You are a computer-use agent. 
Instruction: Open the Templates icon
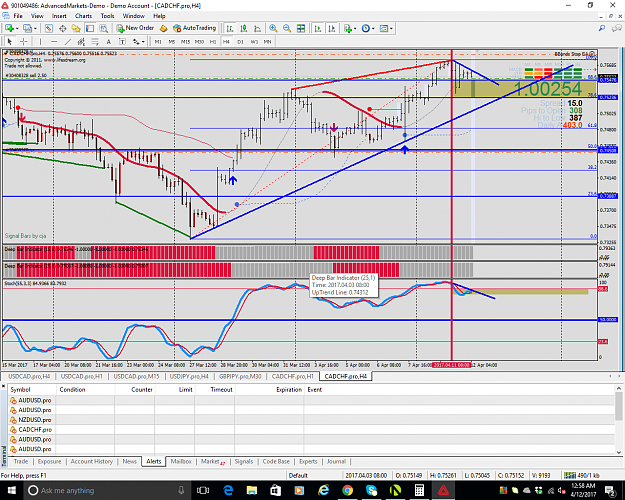click(384, 28)
